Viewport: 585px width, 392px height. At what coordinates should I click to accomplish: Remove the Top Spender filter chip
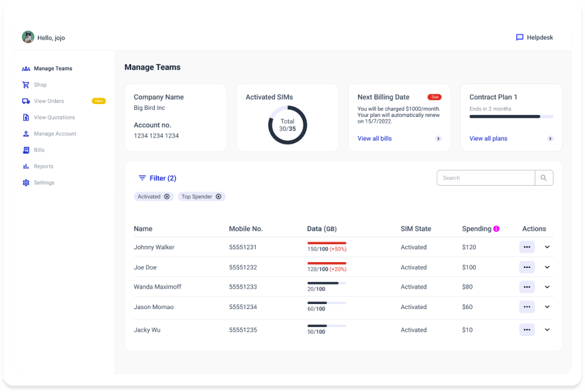(x=219, y=197)
